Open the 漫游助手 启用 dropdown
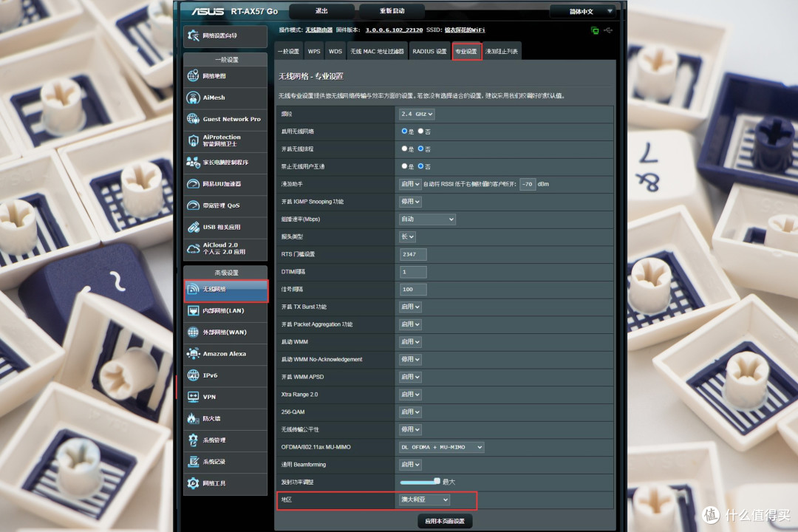Viewport: 798px width, 532px height. pyautogui.click(x=409, y=184)
